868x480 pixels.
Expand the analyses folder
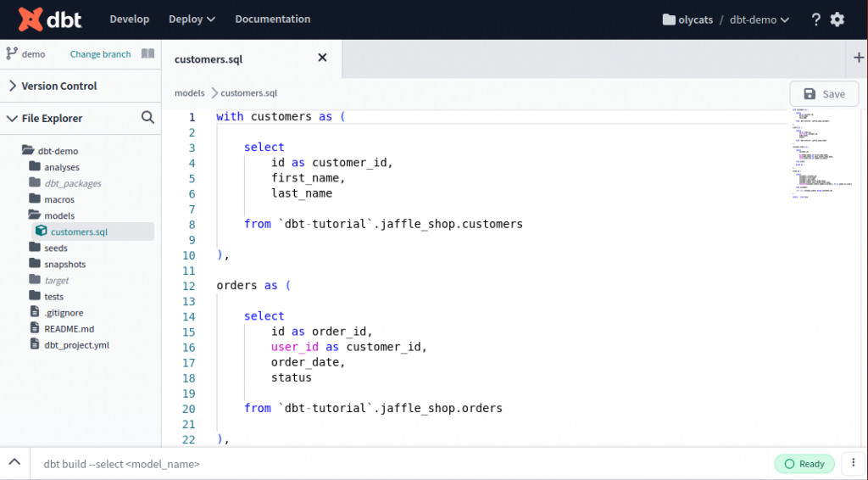tap(61, 167)
